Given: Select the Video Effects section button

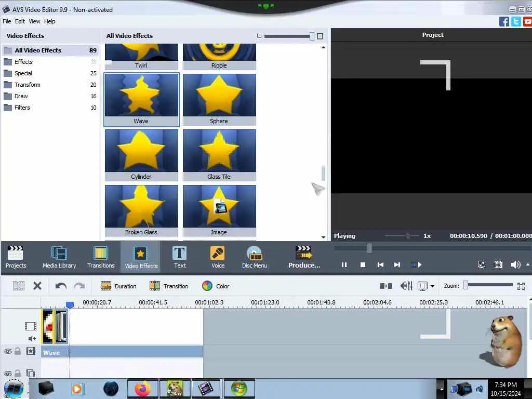Looking at the screenshot, I should pos(141,257).
